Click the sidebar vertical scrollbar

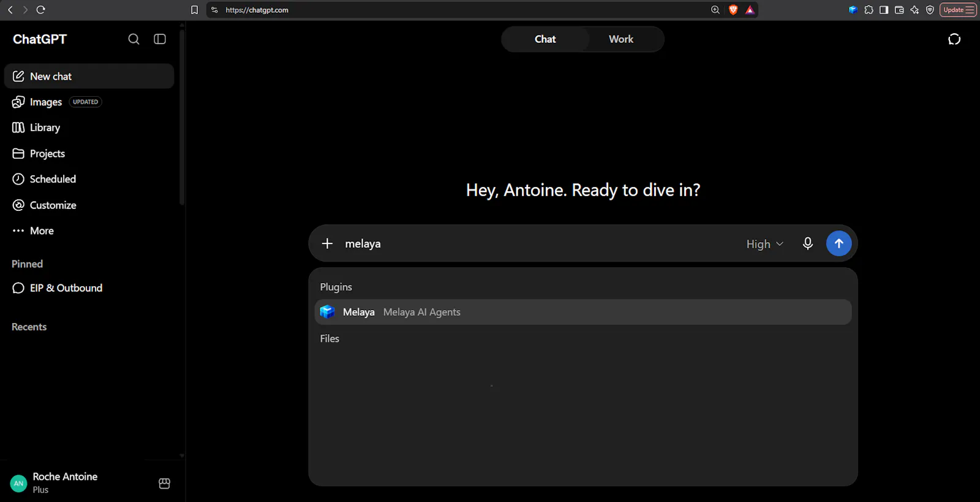click(182, 116)
